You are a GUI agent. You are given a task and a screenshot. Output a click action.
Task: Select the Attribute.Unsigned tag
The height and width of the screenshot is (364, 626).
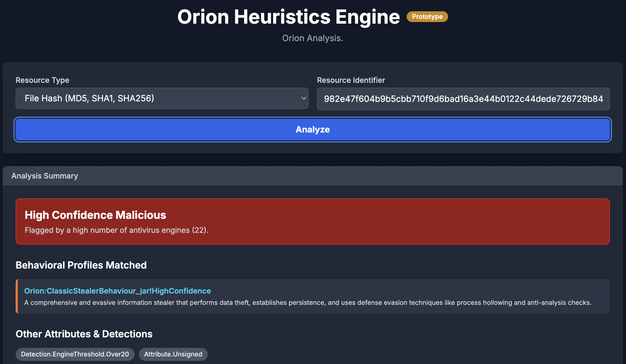pyautogui.click(x=173, y=354)
